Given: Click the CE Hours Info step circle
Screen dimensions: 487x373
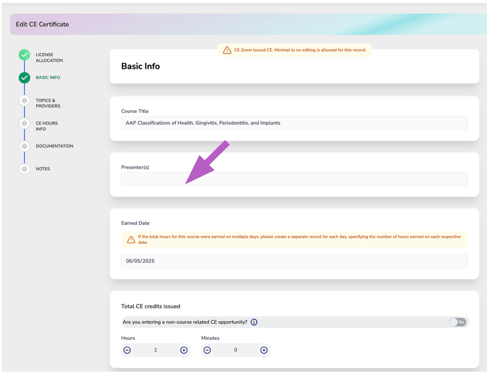Looking at the screenshot, I should coord(24,123).
